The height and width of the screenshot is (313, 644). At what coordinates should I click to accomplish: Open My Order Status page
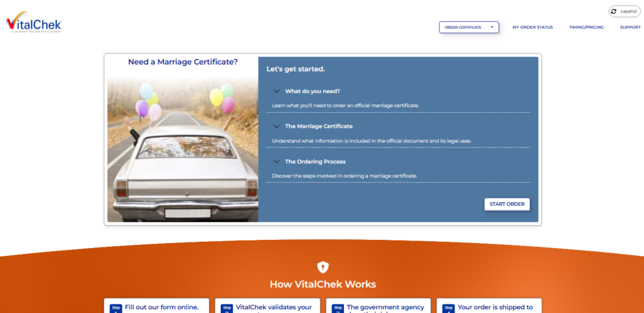532,27
